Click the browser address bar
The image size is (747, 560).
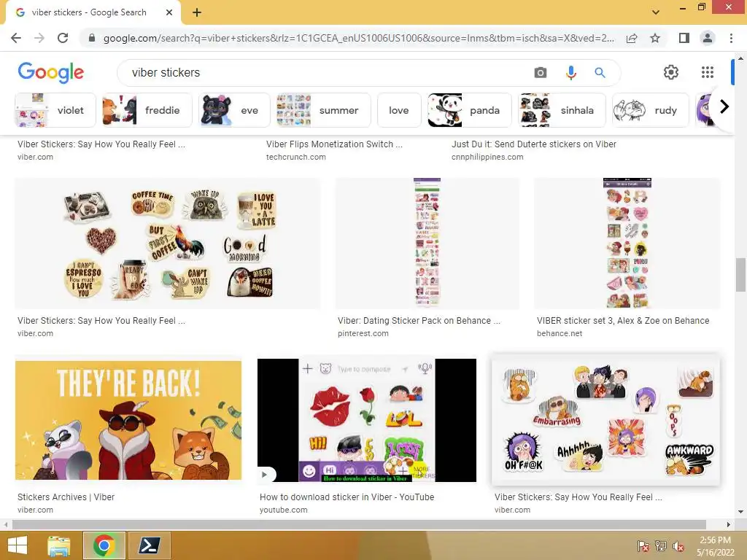(358, 38)
